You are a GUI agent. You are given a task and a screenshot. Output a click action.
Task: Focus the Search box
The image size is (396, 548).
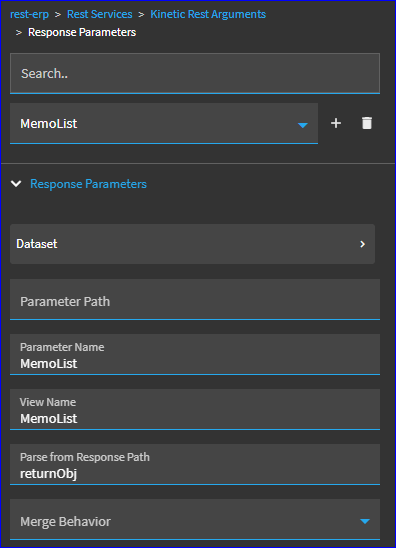pyautogui.click(x=195, y=73)
